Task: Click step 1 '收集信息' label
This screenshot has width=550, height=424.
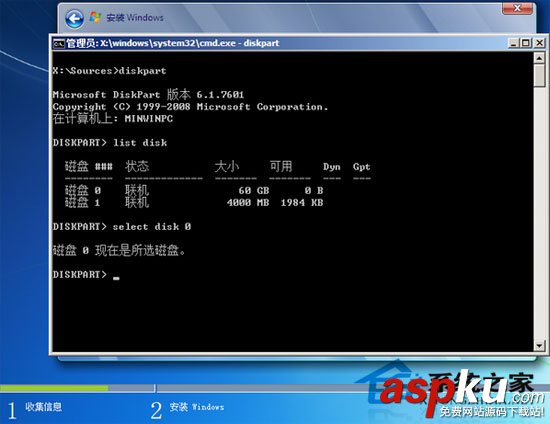Action: tap(43, 407)
